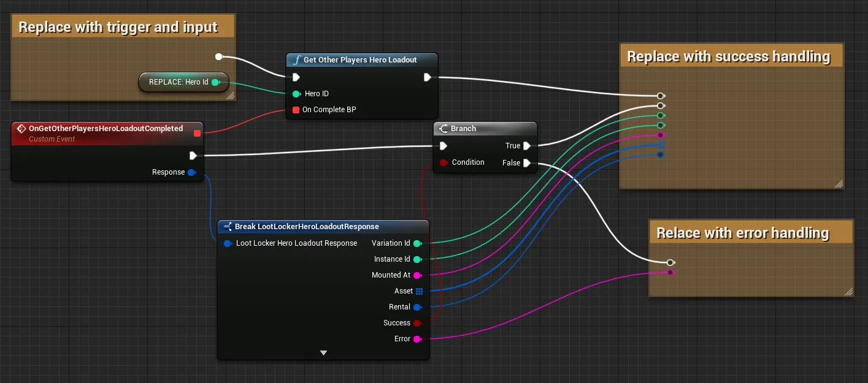Click the Branch True output pin
This screenshot has width=868, height=383.
click(527, 146)
